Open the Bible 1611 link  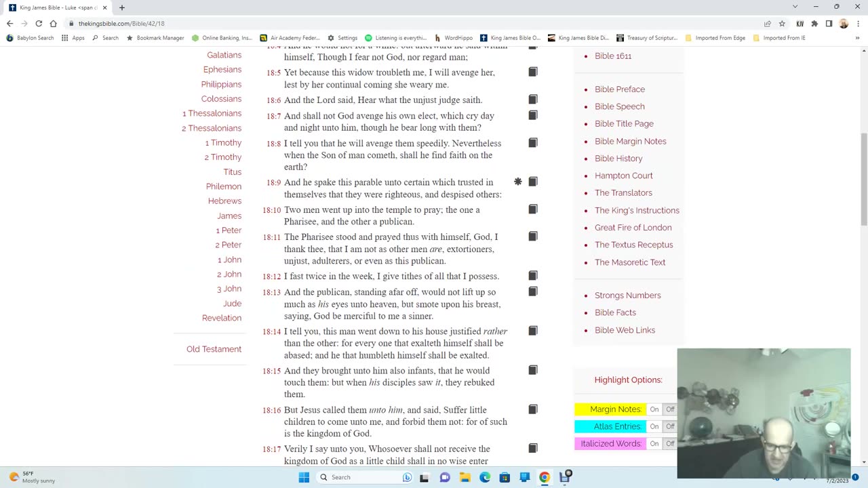coord(613,56)
